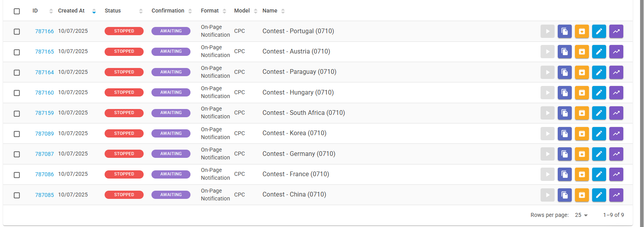View statistics for Contest - China campaign
This screenshot has width=644, height=227.
pos(616,195)
